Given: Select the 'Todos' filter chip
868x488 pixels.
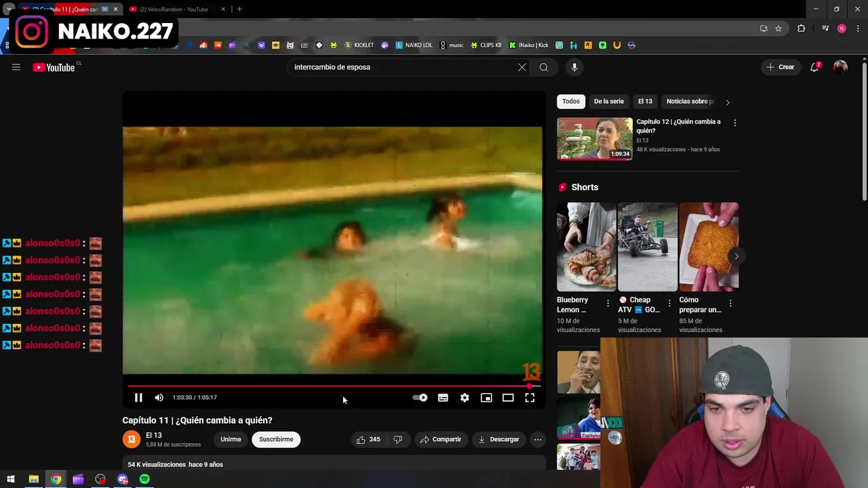Looking at the screenshot, I should [x=571, y=102].
